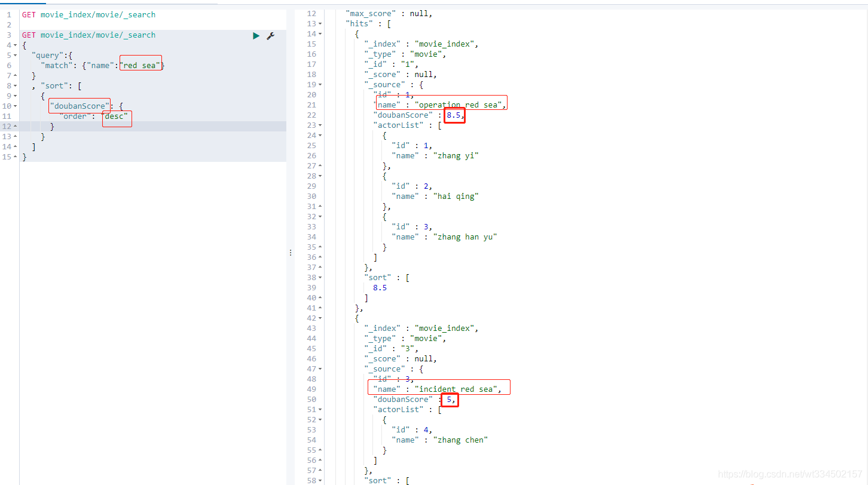Screen dimensions: 868x485
Task: Click "id" : 2 on response line 29
Action: 412,186
